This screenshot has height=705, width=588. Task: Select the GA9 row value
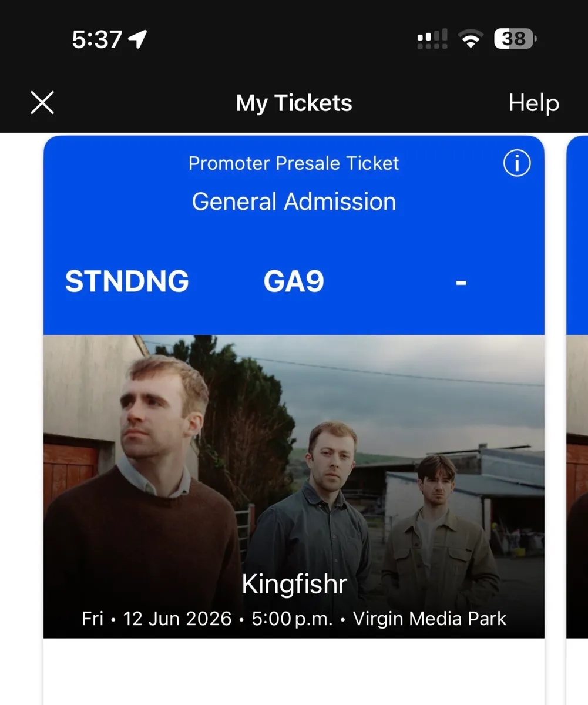[294, 281]
